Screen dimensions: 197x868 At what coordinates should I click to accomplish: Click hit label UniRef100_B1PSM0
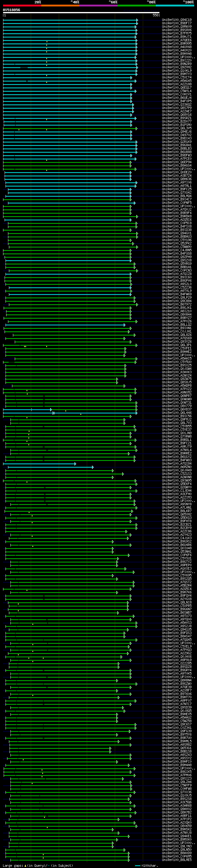point(177,125)
